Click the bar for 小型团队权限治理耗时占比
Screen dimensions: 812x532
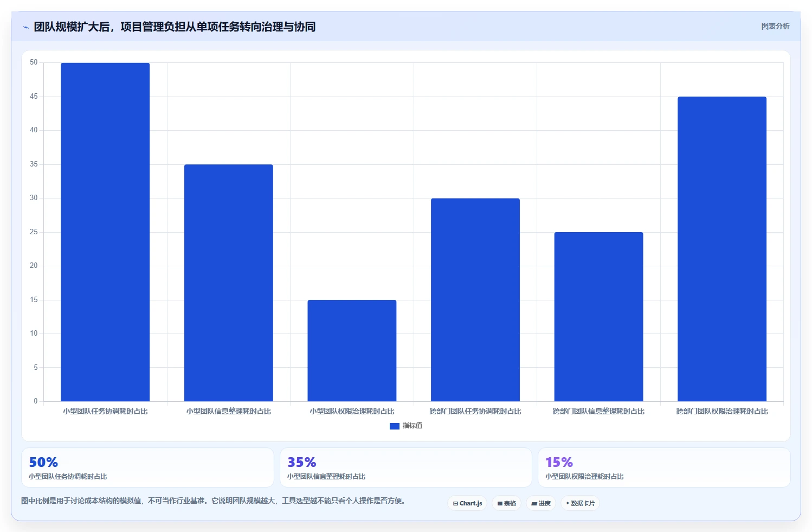point(352,351)
